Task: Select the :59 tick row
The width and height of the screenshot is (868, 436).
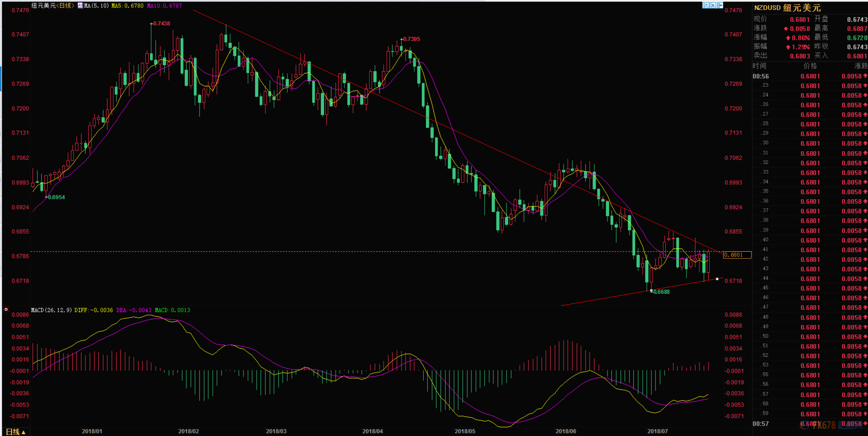Action: point(810,414)
